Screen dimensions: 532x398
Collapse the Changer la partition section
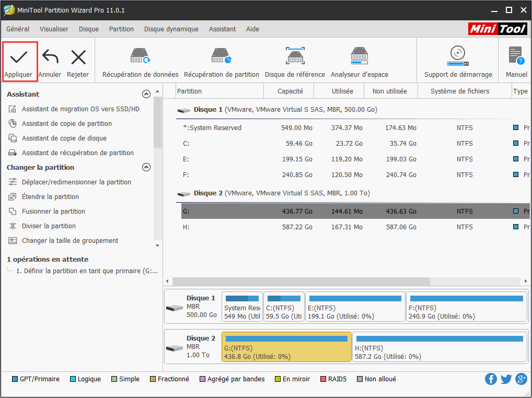click(146, 167)
